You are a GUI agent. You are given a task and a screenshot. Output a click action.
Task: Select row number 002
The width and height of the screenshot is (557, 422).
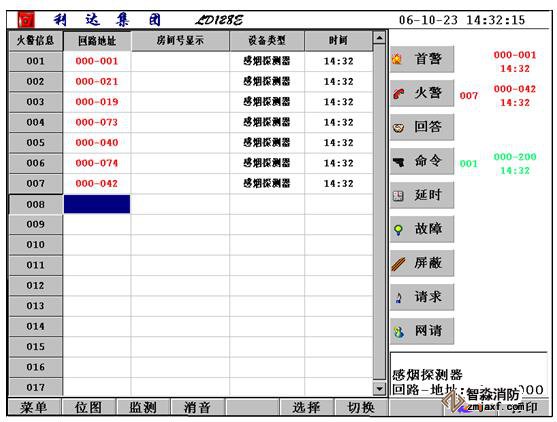36,81
